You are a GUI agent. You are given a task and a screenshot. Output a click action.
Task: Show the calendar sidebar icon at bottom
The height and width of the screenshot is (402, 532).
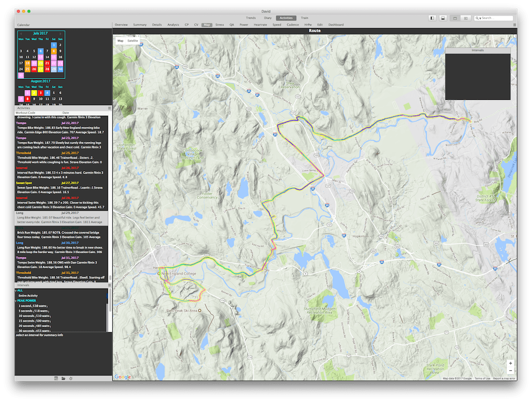(56, 378)
